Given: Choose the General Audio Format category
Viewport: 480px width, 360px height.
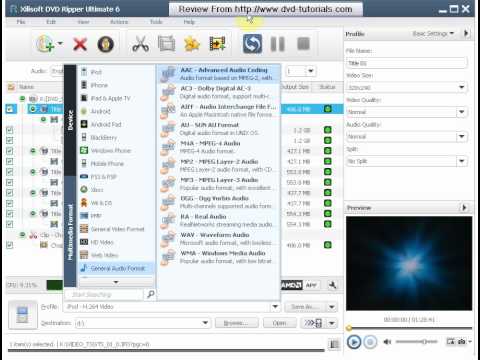Looking at the screenshot, I should [x=117, y=268].
